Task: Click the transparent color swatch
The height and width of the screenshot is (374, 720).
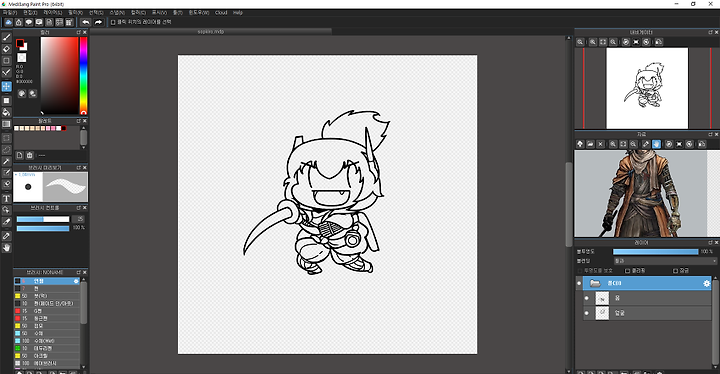Action: 22,57
